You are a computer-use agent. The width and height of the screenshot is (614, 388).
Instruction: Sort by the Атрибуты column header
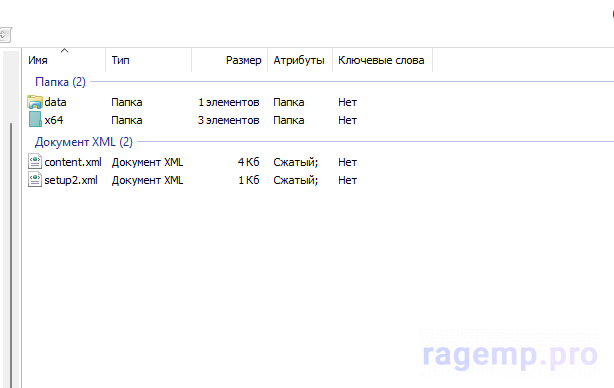click(299, 60)
